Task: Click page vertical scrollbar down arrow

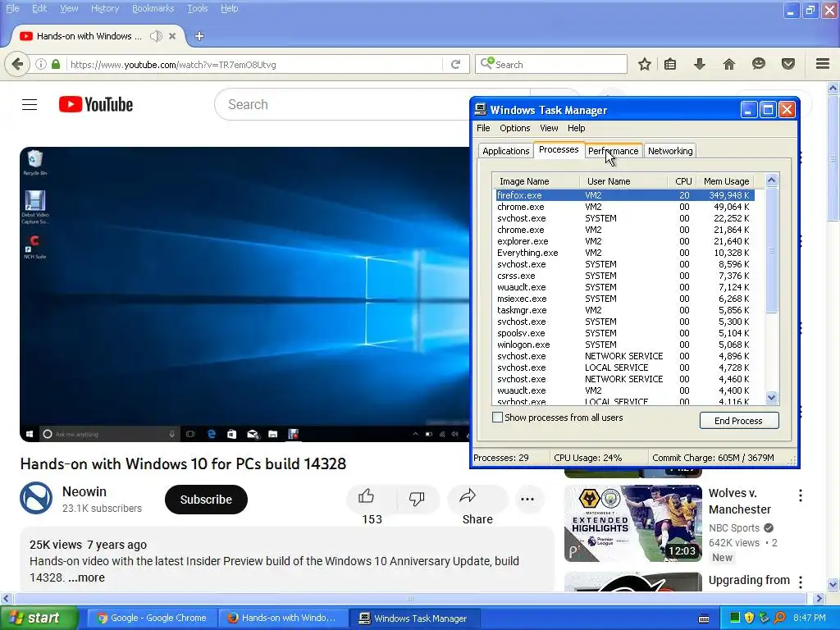Action: [x=833, y=584]
